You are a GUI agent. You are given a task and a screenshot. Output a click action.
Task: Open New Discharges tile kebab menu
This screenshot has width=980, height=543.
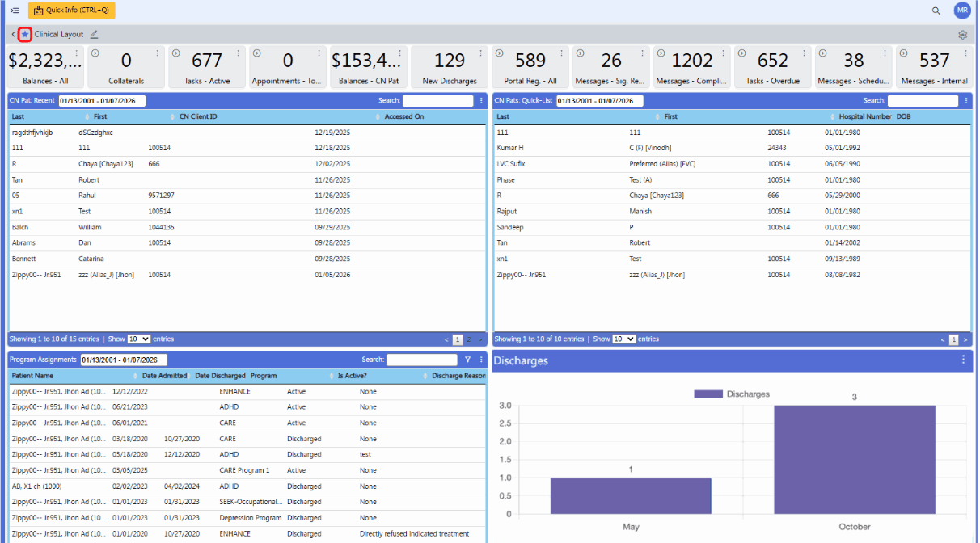[x=481, y=53]
